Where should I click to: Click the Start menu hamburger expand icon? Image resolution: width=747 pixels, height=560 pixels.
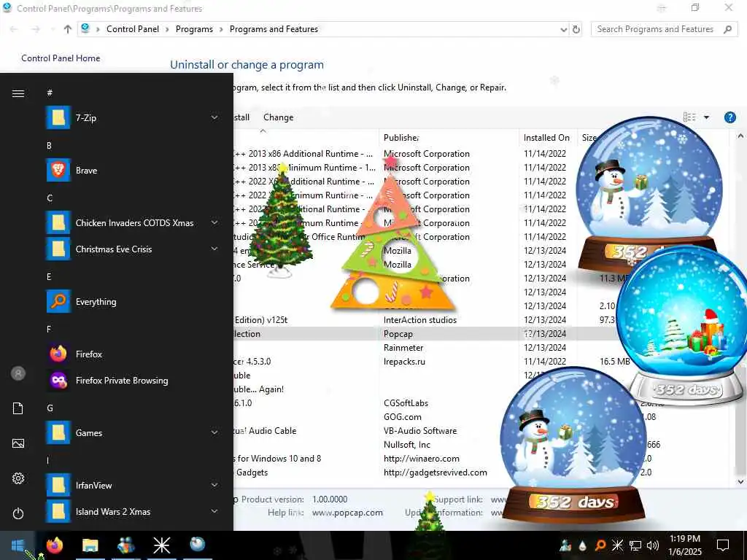pyautogui.click(x=18, y=93)
